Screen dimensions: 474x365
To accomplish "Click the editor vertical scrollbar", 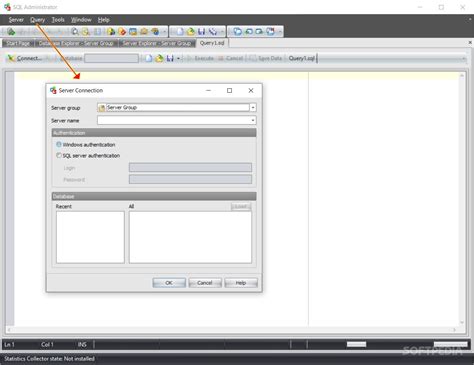I will 462,199.
